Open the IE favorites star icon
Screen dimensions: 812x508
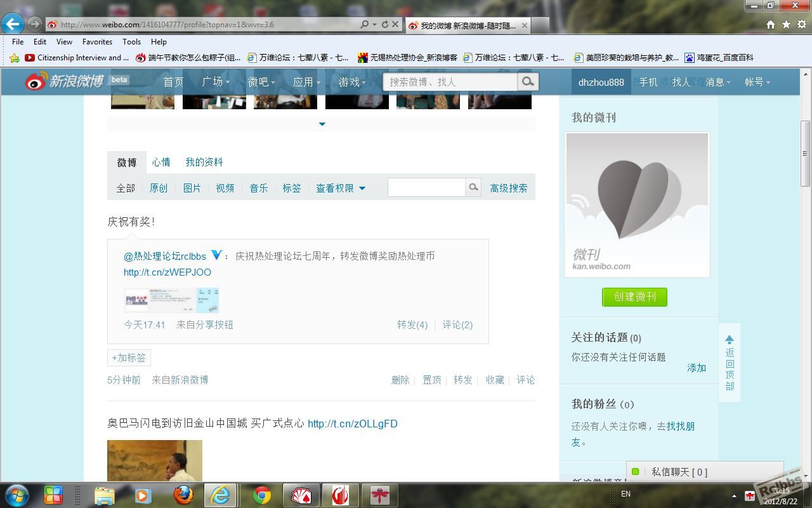click(x=786, y=25)
